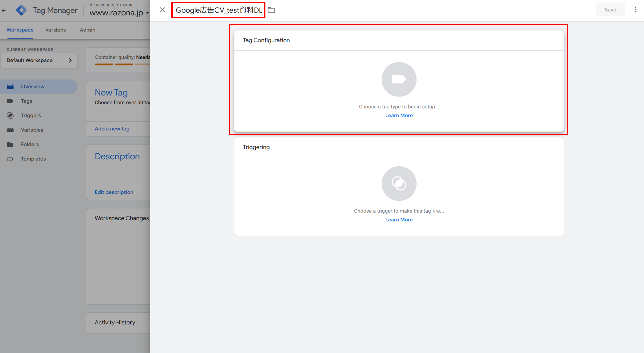Image resolution: width=644 pixels, height=353 pixels.
Task: Click the Workspace Changes card heading
Action: (122, 218)
